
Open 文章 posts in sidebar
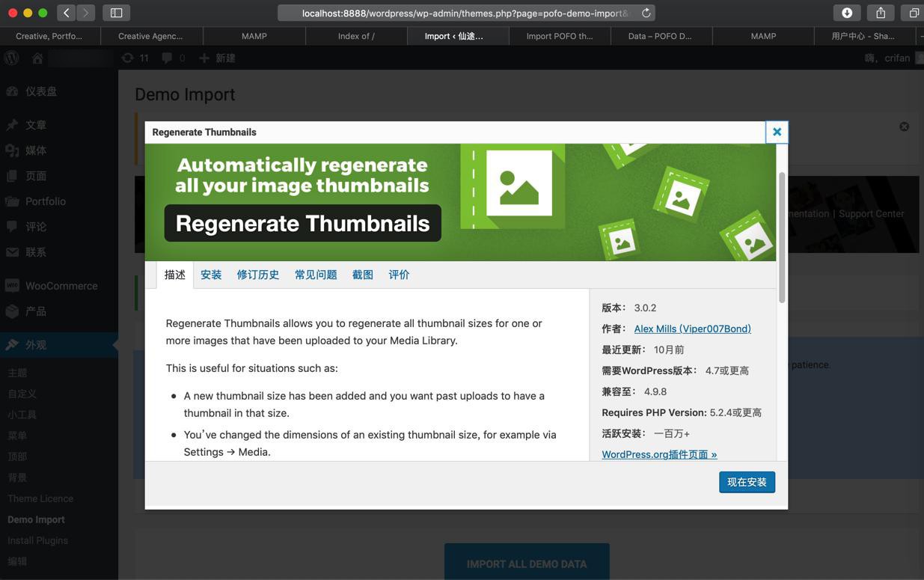(59, 125)
